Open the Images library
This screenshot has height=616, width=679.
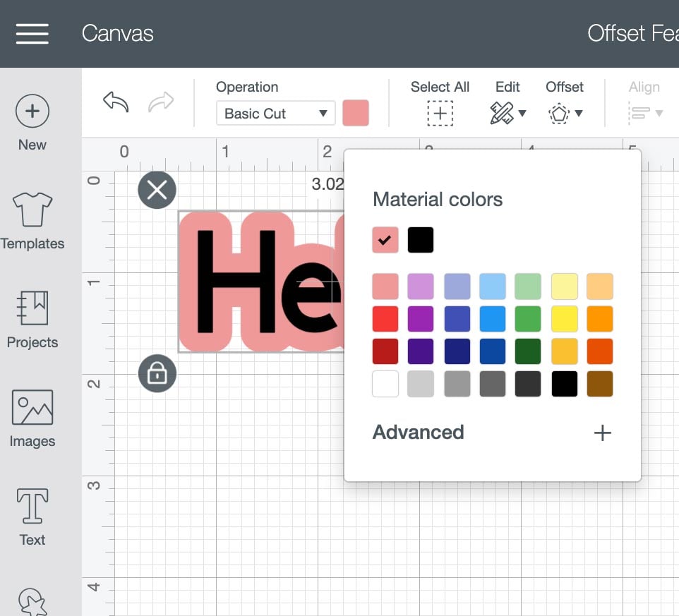(32, 418)
